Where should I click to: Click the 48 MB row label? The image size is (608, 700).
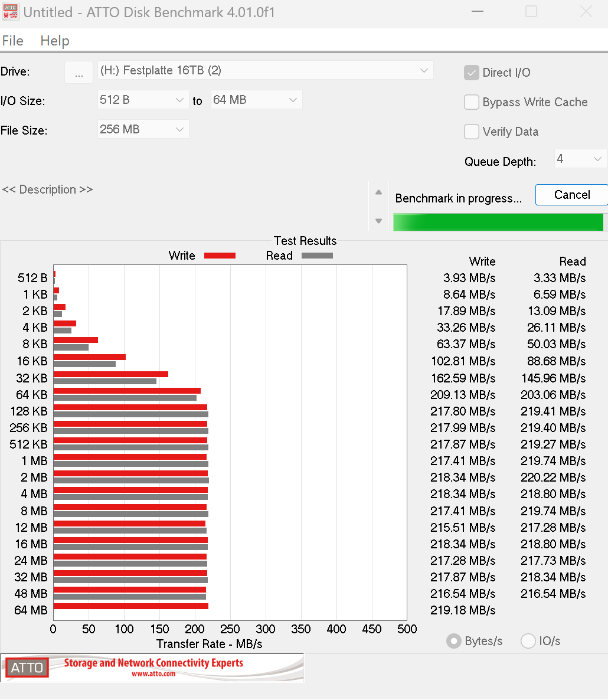[31, 593]
